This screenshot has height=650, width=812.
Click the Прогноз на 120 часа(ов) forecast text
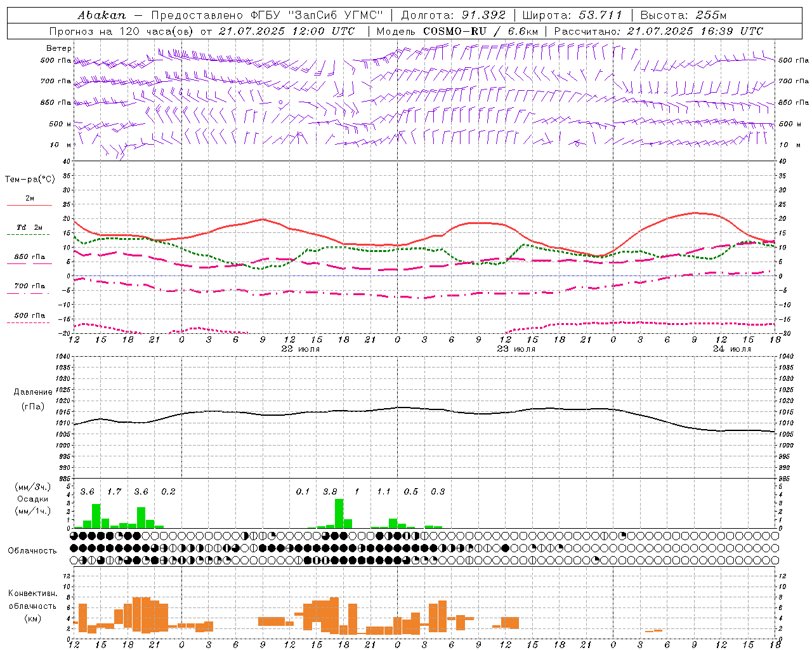[x=122, y=31]
